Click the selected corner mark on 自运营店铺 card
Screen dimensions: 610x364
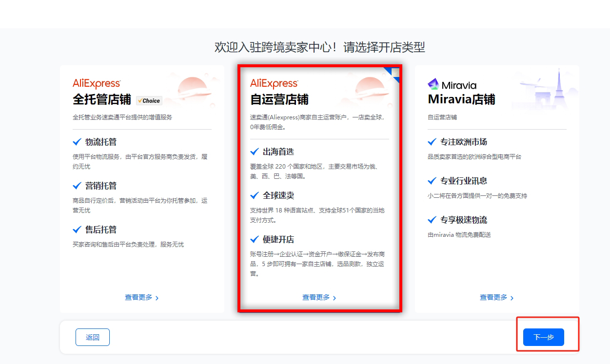[394, 73]
